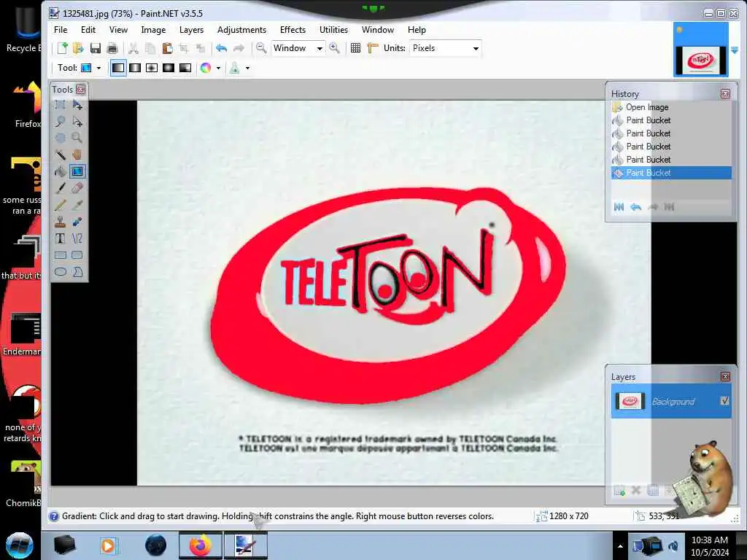Select the Zoom tool in Tools panel

click(x=77, y=138)
